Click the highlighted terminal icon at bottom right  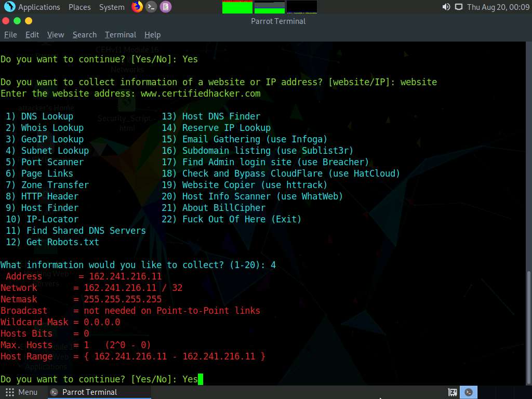(x=469, y=392)
